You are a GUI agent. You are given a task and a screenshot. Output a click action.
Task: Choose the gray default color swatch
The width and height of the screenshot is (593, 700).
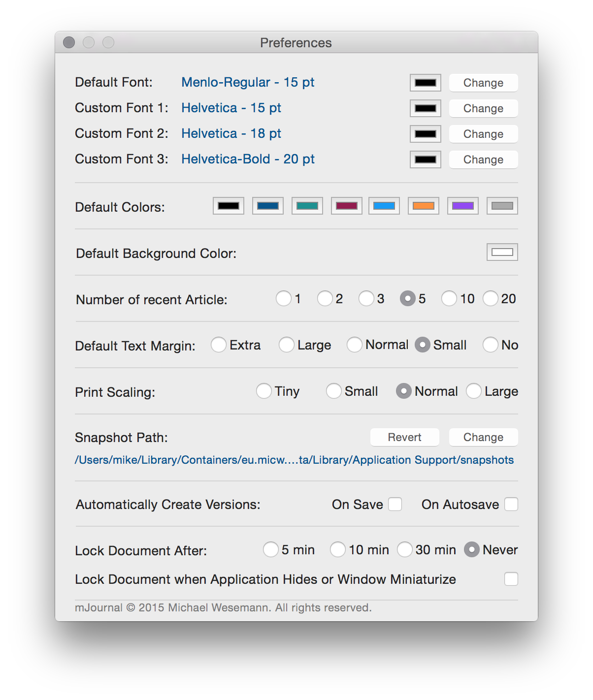tap(502, 206)
